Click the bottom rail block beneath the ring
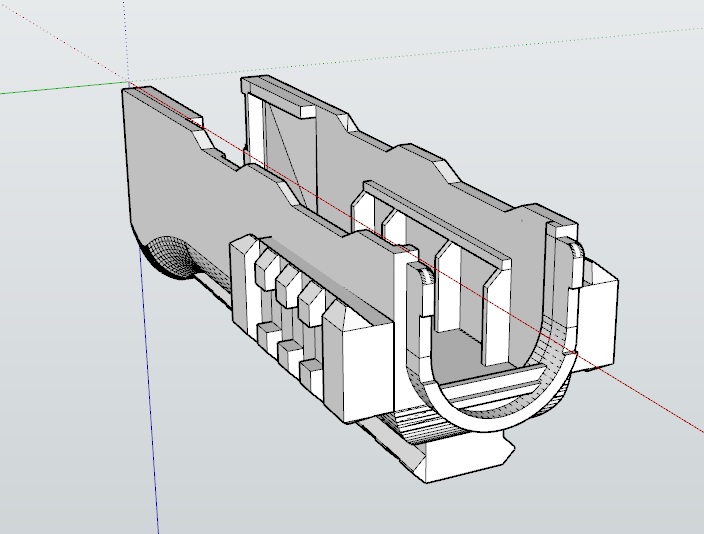 (x=465, y=456)
